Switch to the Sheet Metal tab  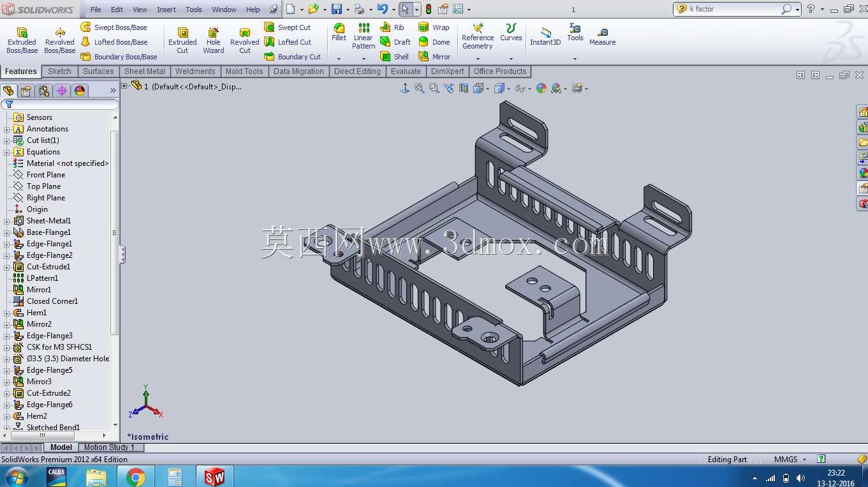145,71
